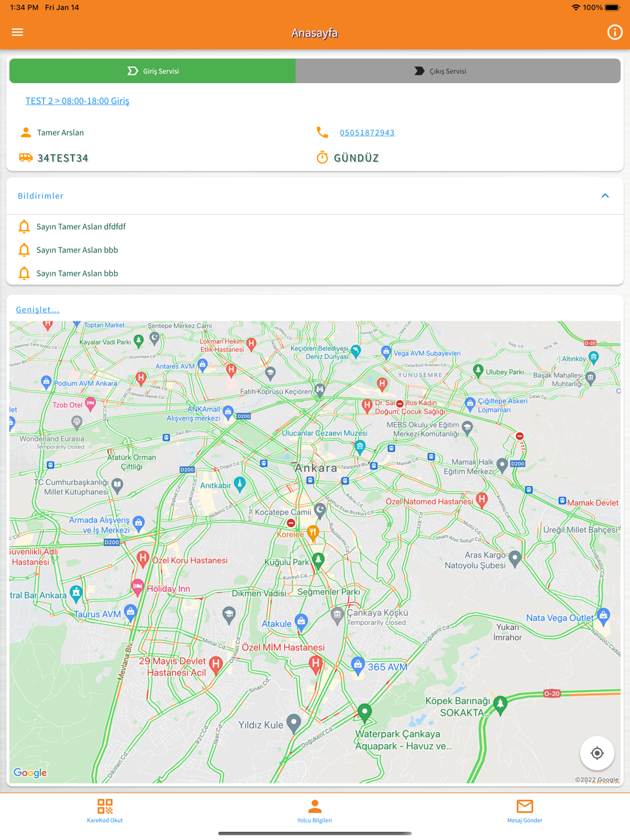Viewport: 630px width, 840px height.
Task: Select Yıldız Kule location pin
Action: (294, 723)
